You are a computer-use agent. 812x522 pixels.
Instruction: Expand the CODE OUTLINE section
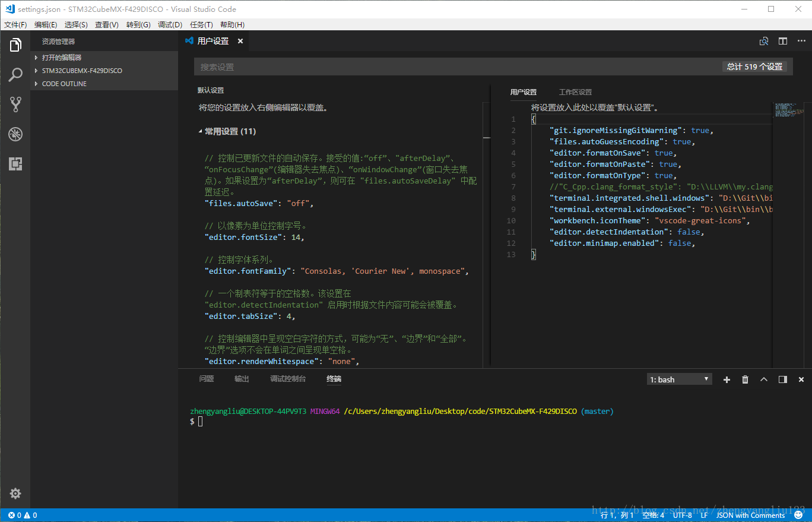click(x=64, y=84)
